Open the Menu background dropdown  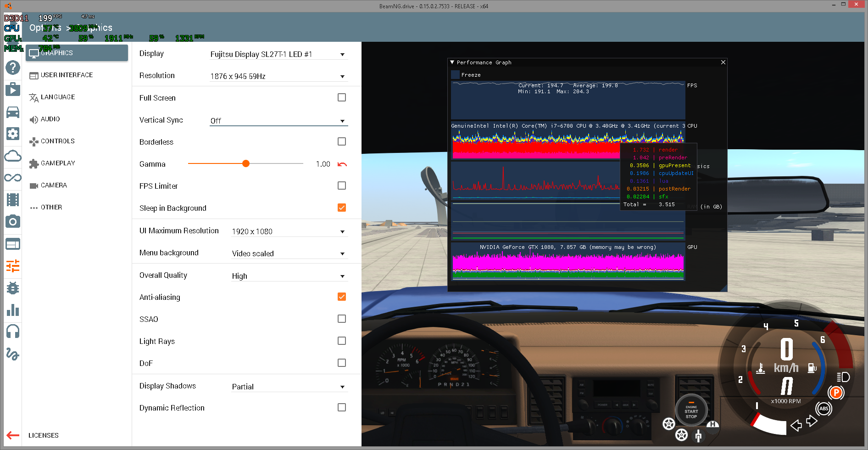289,253
